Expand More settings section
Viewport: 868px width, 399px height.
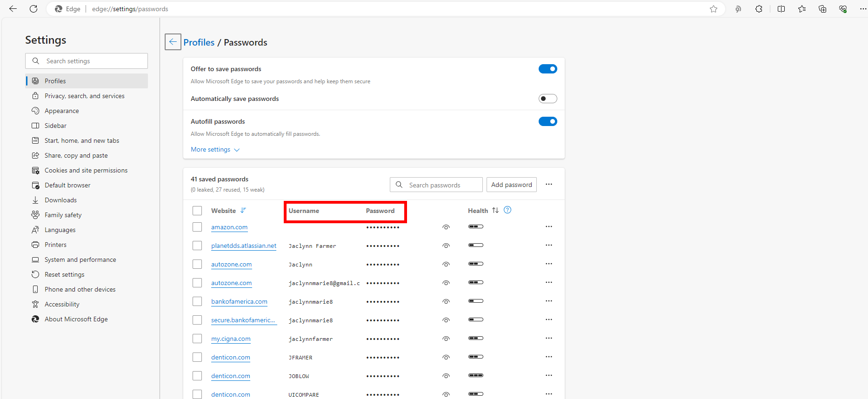click(215, 150)
